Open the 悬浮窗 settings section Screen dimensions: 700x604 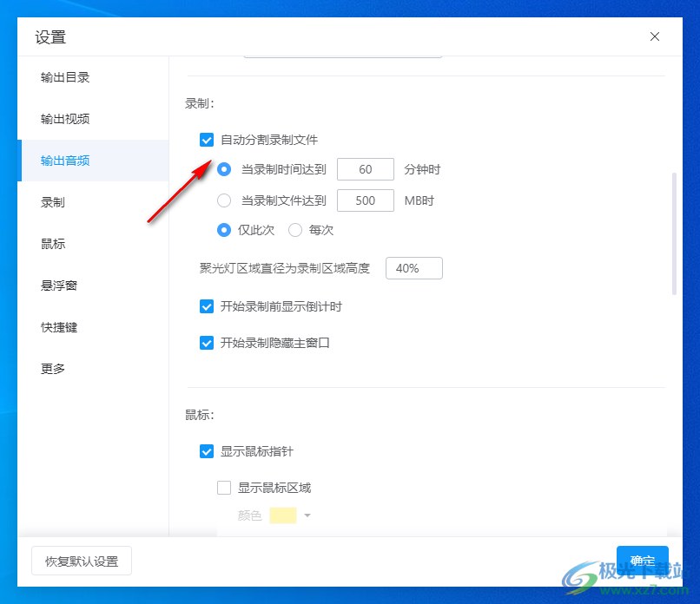(x=93, y=286)
